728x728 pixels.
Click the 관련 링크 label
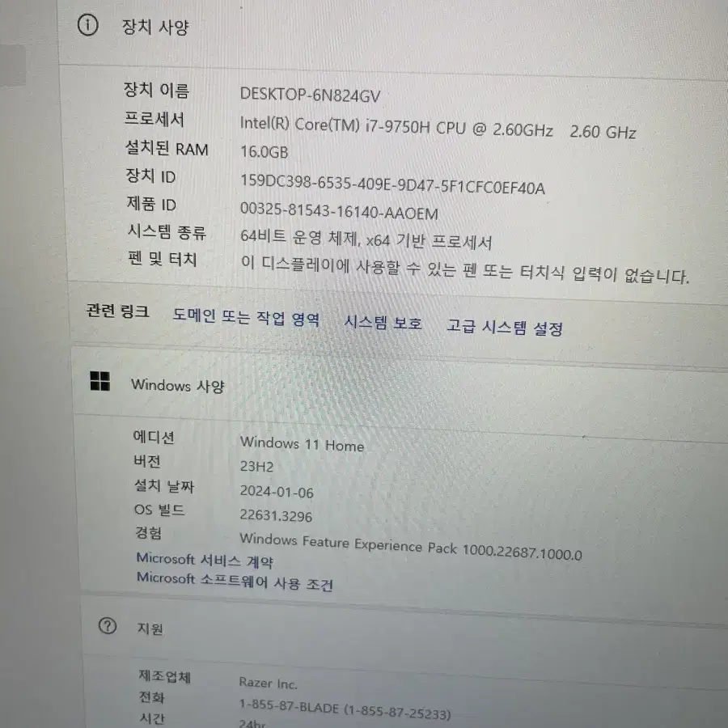pyautogui.click(x=117, y=311)
